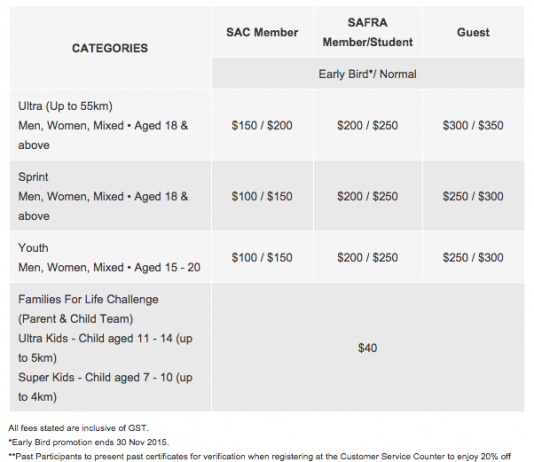Click the Early Bird promotion footnote
This screenshot has height=462, width=534.
(89, 442)
